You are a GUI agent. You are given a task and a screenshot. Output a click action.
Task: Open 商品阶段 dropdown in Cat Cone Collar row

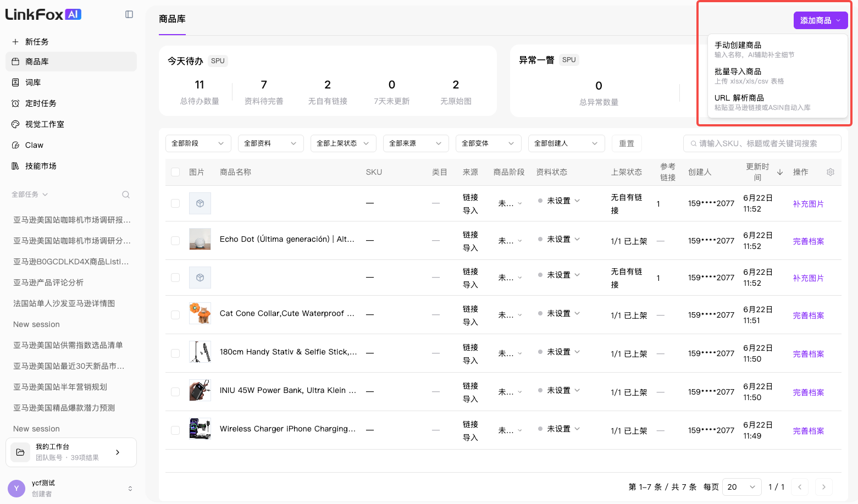[x=510, y=315]
